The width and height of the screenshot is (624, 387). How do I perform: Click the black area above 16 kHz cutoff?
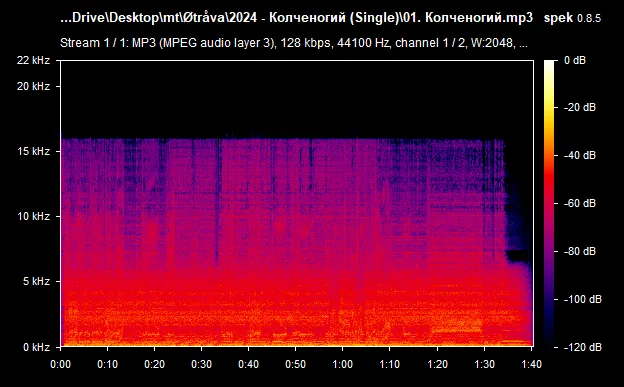pyautogui.click(x=297, y=100)
